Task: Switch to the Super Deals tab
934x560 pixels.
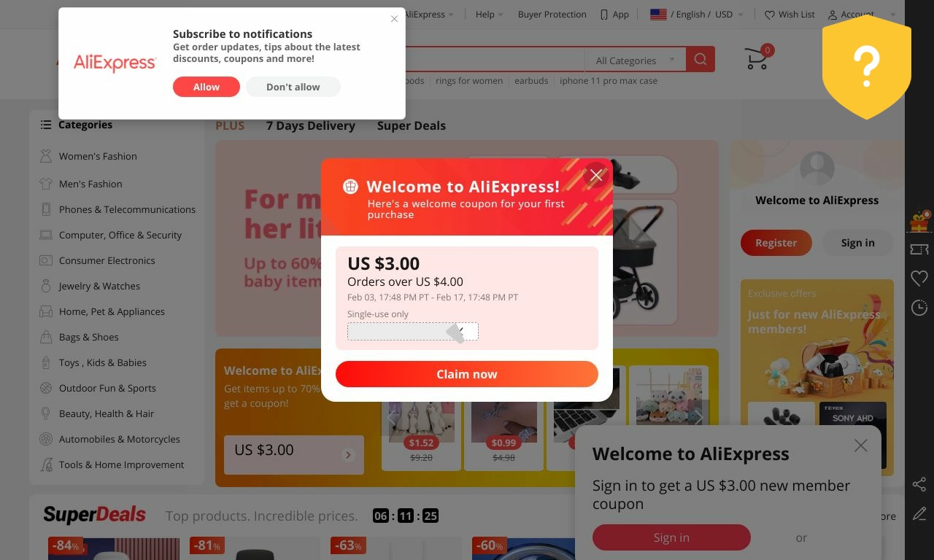Action: (x=411, y=125)
